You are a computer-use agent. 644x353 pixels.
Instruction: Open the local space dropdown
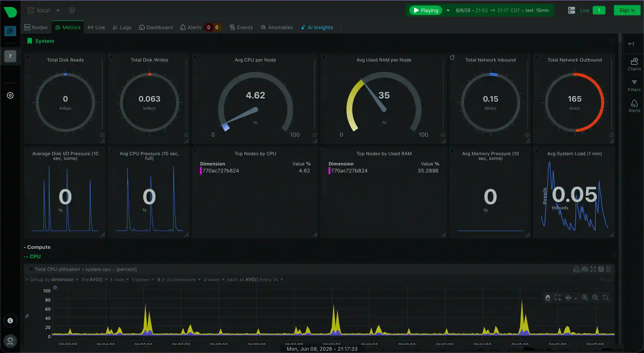[44, 10]
